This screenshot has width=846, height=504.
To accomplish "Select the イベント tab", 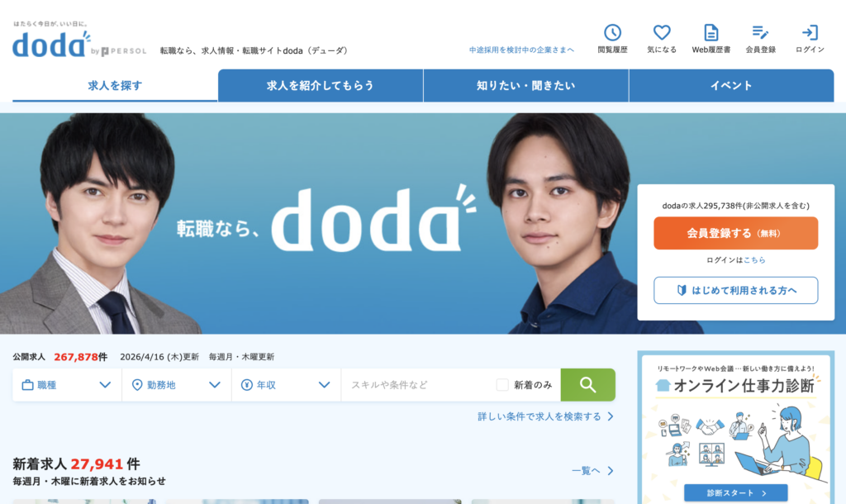I will coord(731,85).
